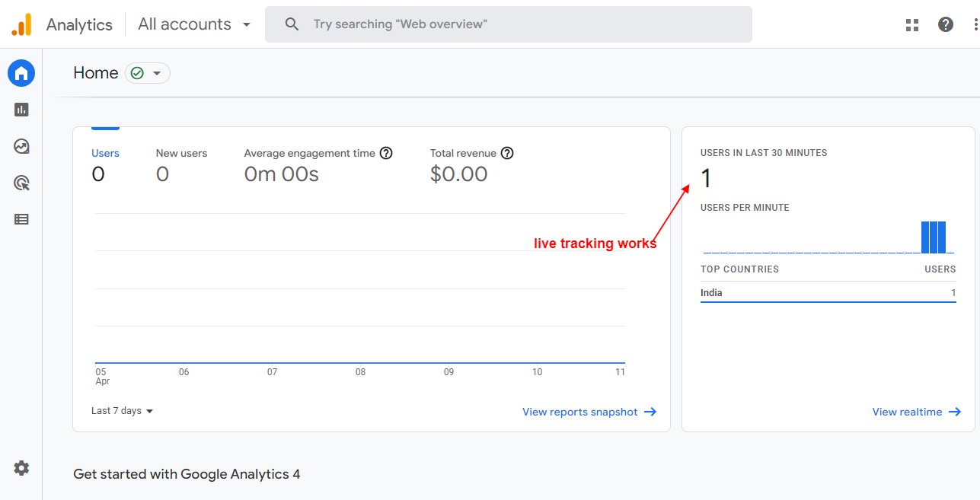Open the Help question mark icon
980x500 pixels.
click(946, 24)
